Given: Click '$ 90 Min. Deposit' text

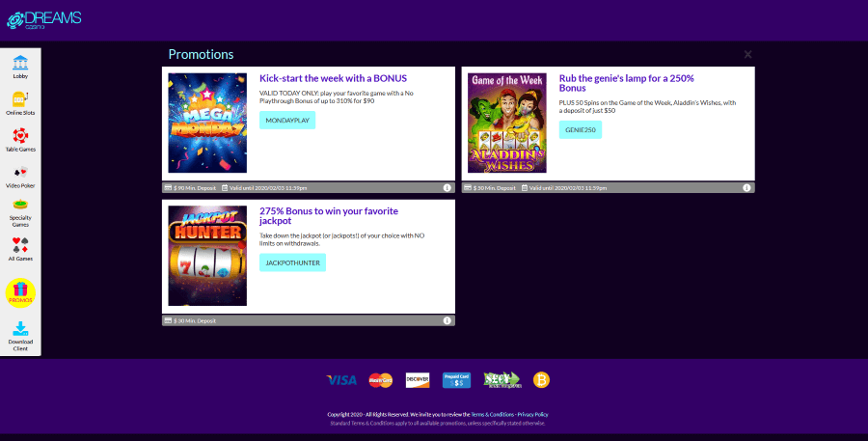Looking at the screenshot, I should click(195, 188).
